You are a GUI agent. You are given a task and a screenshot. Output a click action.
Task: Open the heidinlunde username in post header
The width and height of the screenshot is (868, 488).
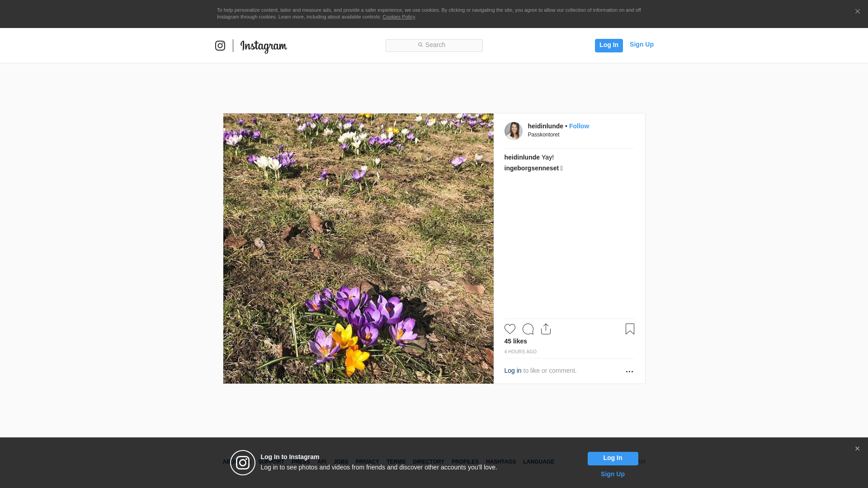(545, 126)
